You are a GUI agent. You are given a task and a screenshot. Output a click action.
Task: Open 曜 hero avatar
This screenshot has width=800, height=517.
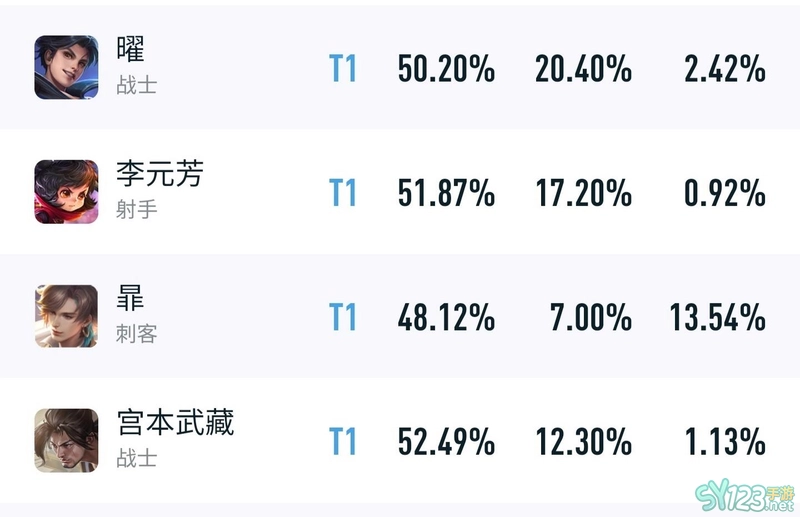click(66, 67)
